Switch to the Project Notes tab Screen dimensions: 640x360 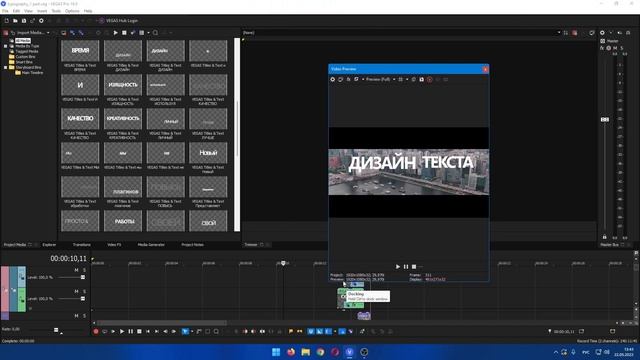(192, 245)
